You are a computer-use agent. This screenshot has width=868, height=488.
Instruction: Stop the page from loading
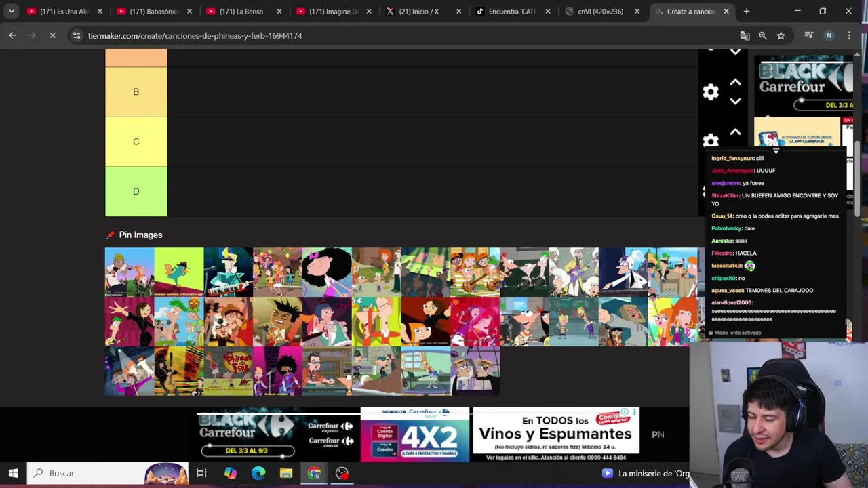click(52, 35)
